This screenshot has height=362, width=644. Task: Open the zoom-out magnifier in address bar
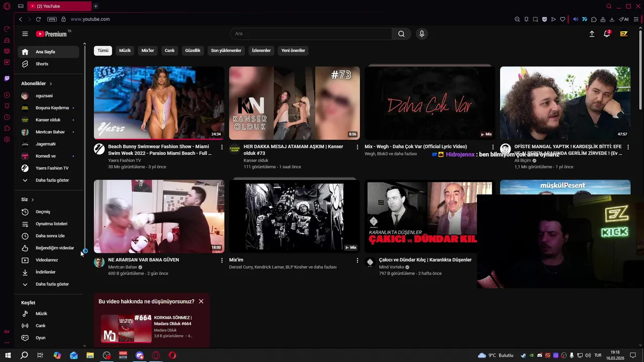tap(517, 19)
